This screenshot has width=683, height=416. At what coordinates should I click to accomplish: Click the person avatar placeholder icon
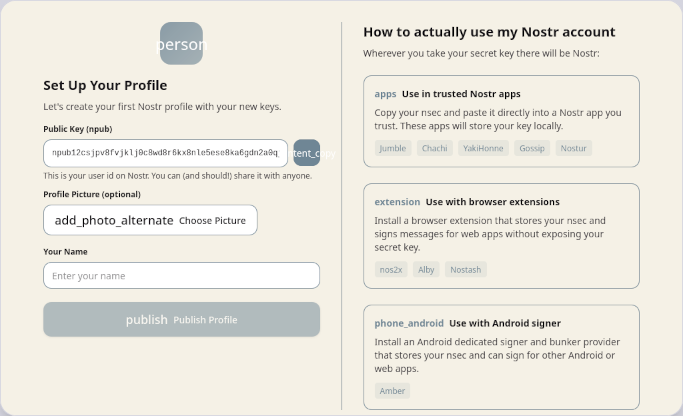[181, 44]
